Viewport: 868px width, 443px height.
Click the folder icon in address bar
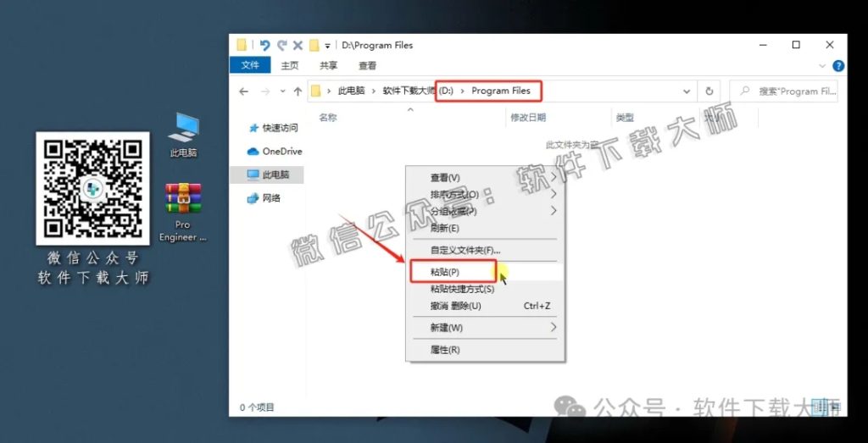[x=316, y=91]
